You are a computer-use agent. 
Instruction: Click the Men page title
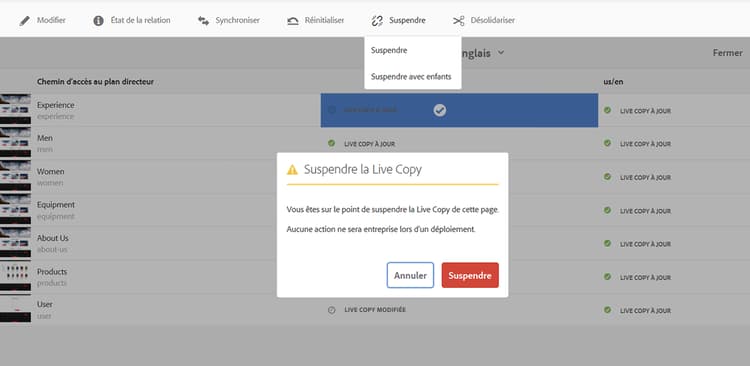click(x=45, y=138)
